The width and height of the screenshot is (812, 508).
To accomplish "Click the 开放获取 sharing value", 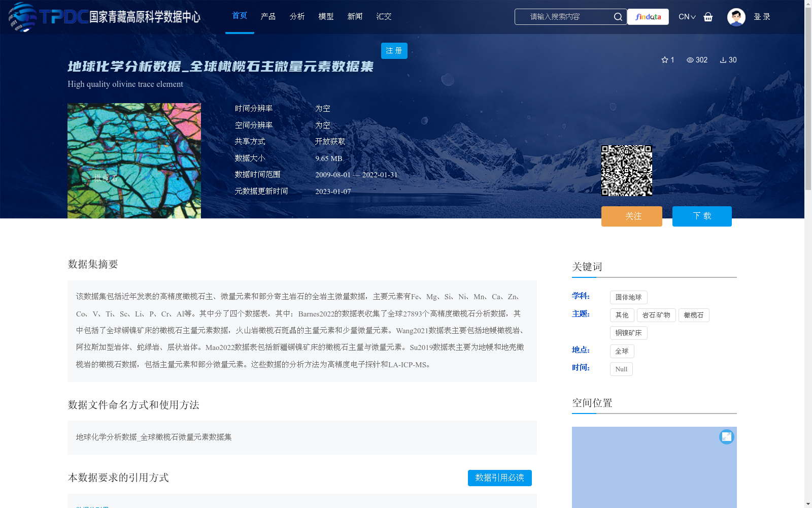I will tap(330, 142).
